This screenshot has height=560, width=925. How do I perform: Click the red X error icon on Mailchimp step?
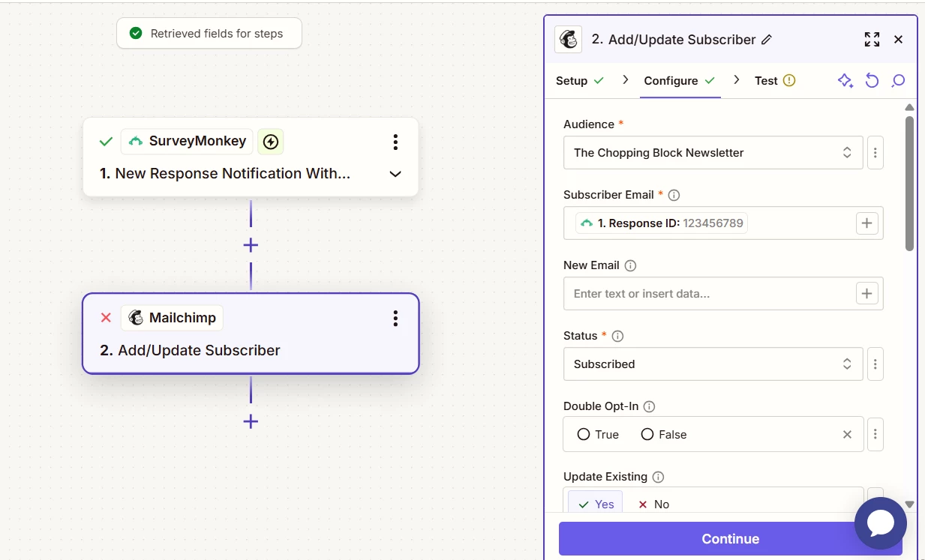[x=106, y=318]
